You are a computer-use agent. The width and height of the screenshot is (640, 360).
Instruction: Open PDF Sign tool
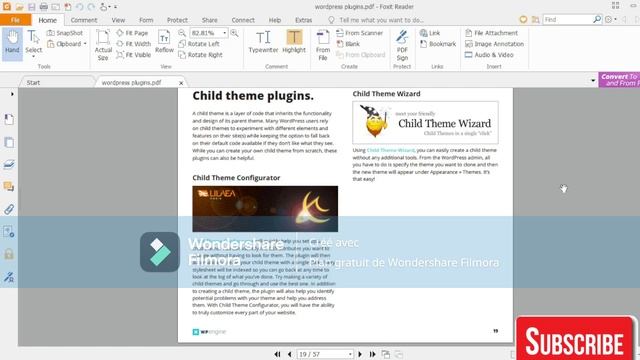(x=402, y=45)
